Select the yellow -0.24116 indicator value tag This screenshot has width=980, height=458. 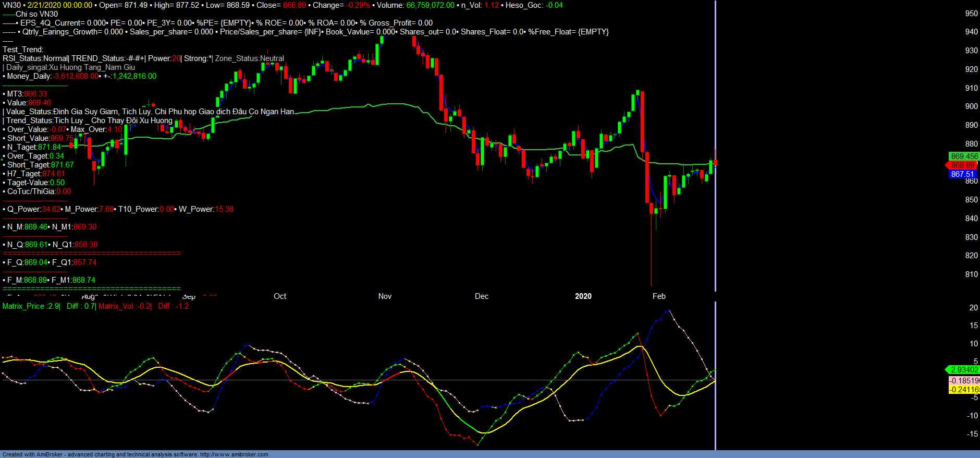pyautogui.click(x=964, y=390)
